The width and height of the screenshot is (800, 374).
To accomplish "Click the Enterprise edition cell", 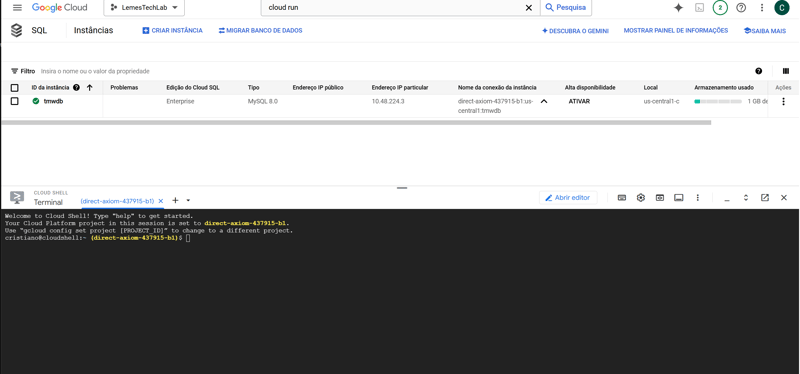I will (180, 102).
